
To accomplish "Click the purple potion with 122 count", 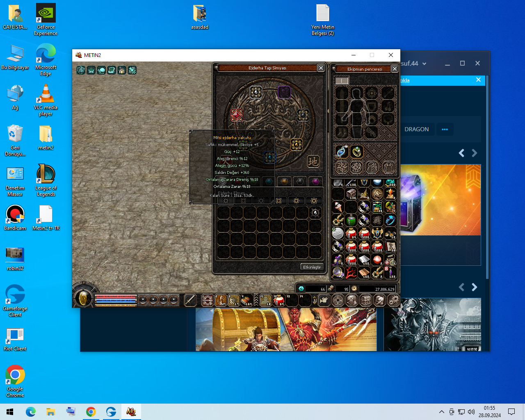I will (x=390, y=273).
